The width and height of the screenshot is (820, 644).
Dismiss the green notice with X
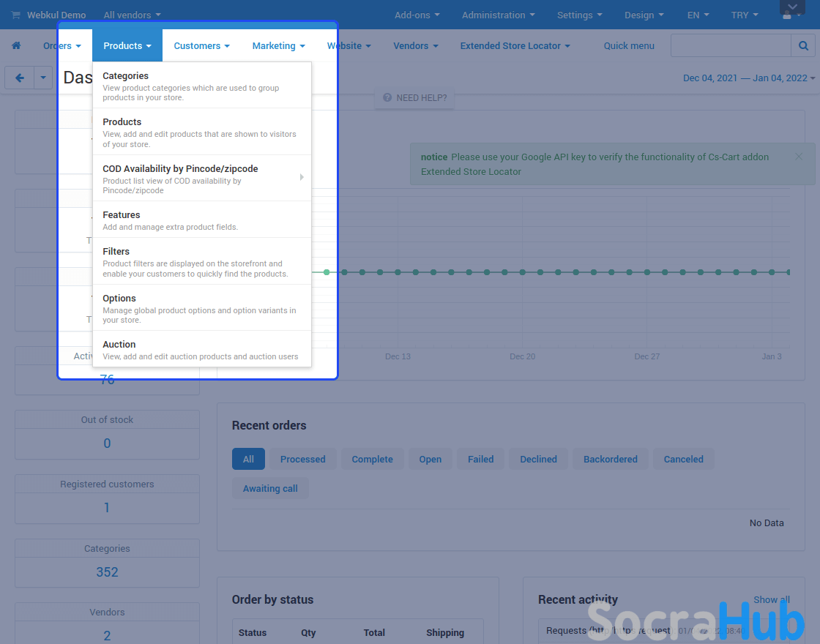click(799, 157)
